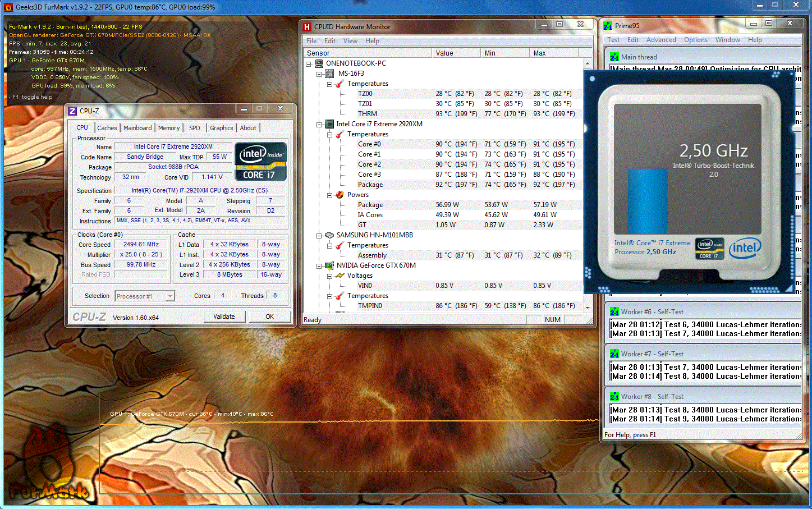Switch to the Caches tab in CPU-Z

coord(107,128)
